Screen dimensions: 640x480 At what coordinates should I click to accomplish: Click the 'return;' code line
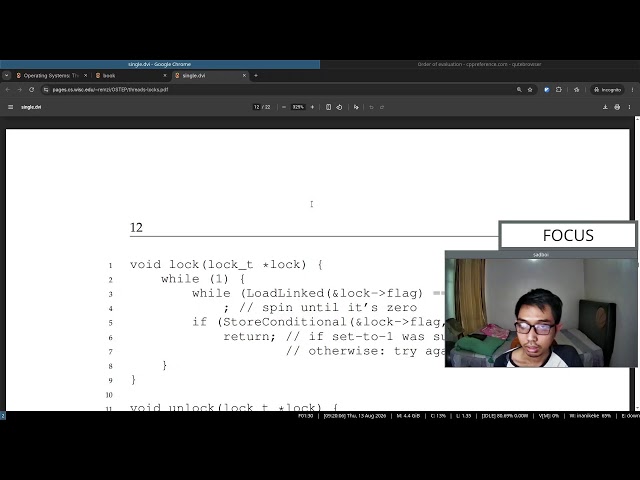click(x=249, y=337)
